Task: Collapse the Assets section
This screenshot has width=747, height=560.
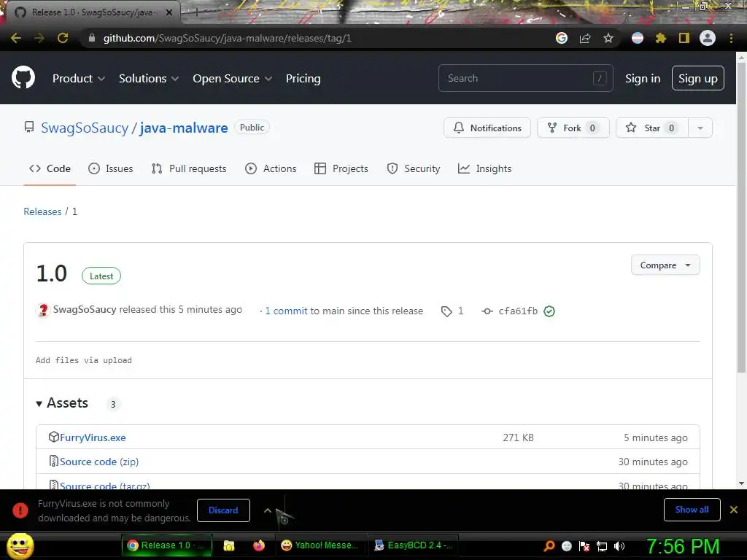Action: coord(63,403)
